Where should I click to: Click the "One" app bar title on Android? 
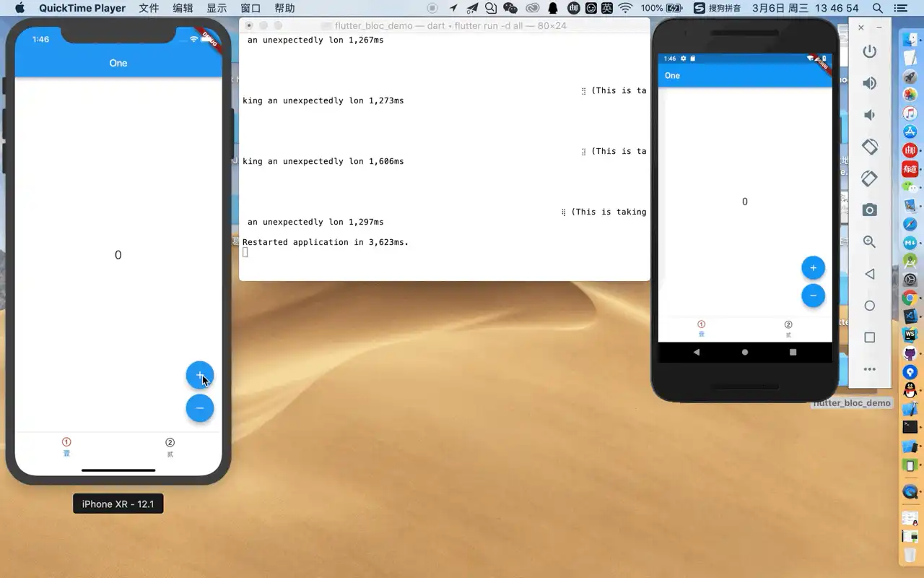click(672, 76)
